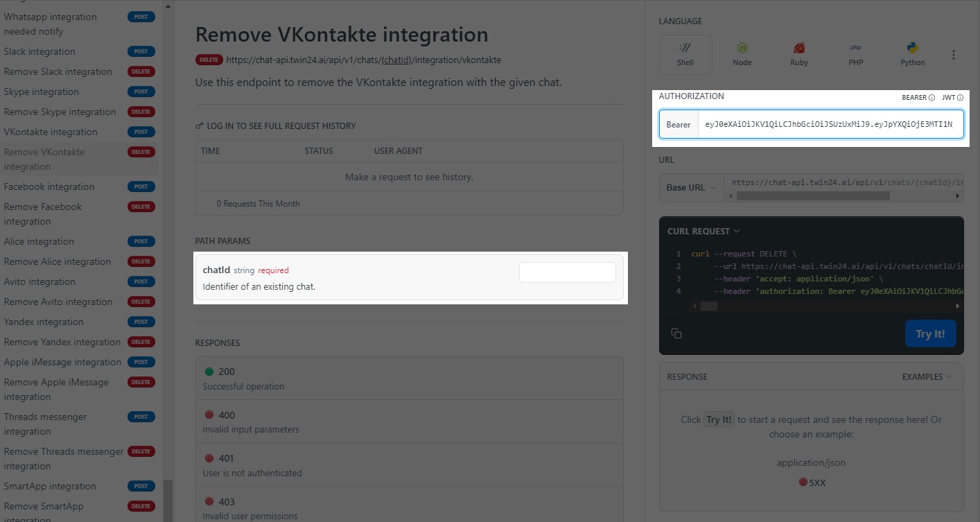Click the 'TIME' column header
The image size is (980, 522).
click(x=210, y=151)
